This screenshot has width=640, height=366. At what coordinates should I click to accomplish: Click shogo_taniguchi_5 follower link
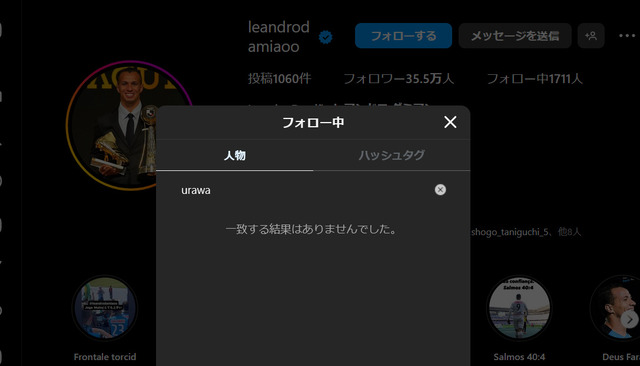(x=510, y=232)
